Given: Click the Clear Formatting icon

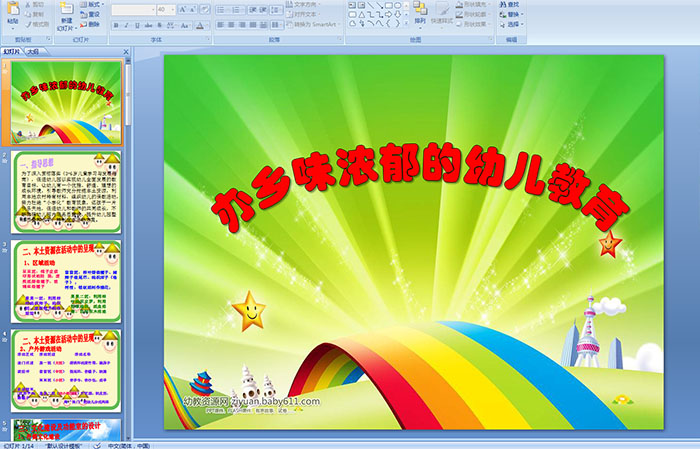Looking at the screenshot, I should [204, 10].
